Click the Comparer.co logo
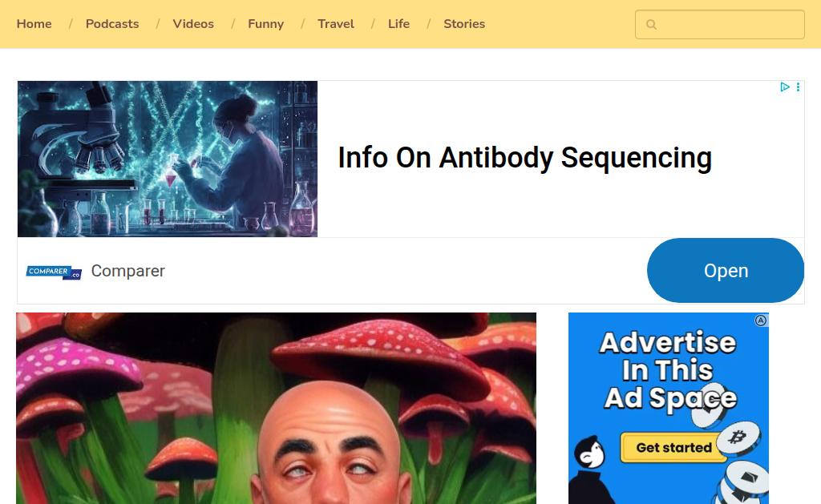This screenshot has width=821, height=504. (x=54, y=272)
